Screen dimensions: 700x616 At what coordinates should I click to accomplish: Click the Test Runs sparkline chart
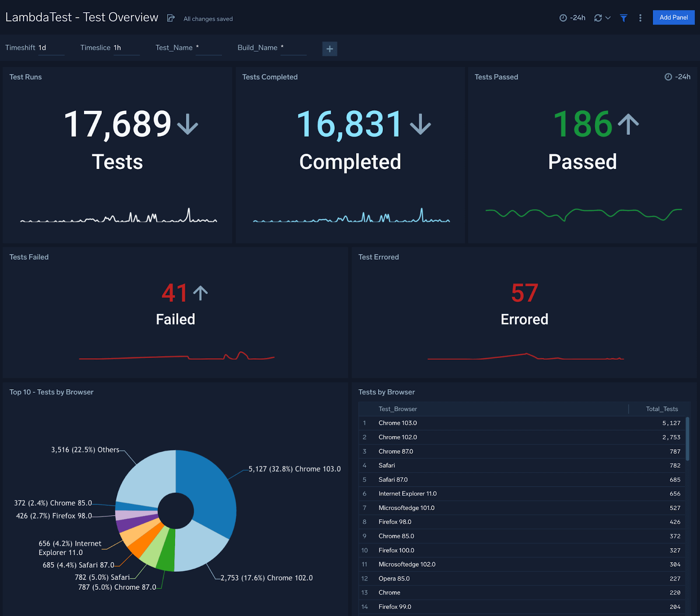coord(119,216)
